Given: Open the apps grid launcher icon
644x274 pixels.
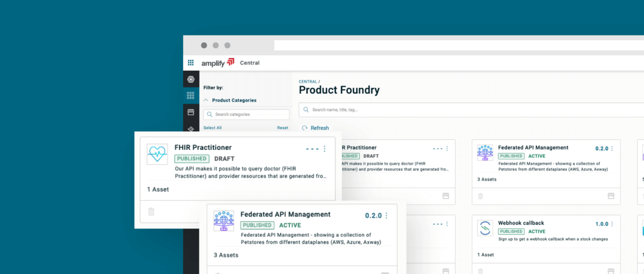Looking at the screenshot, I should point(191,63).
